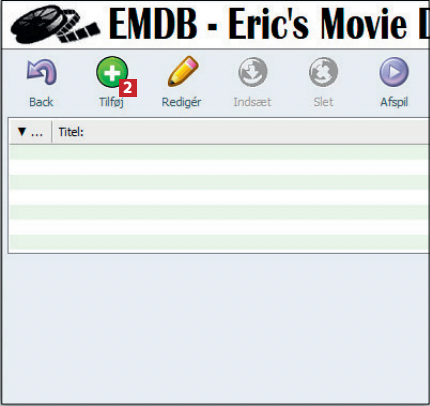Select the yellow pencil Redigér icon
Screen dimensions: 430x406
click(183, 71)
